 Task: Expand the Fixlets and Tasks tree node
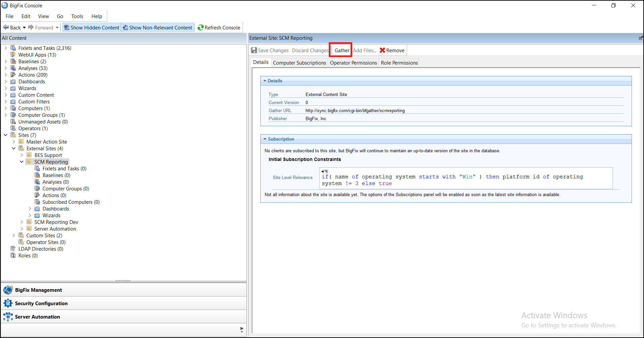point(6,48)
